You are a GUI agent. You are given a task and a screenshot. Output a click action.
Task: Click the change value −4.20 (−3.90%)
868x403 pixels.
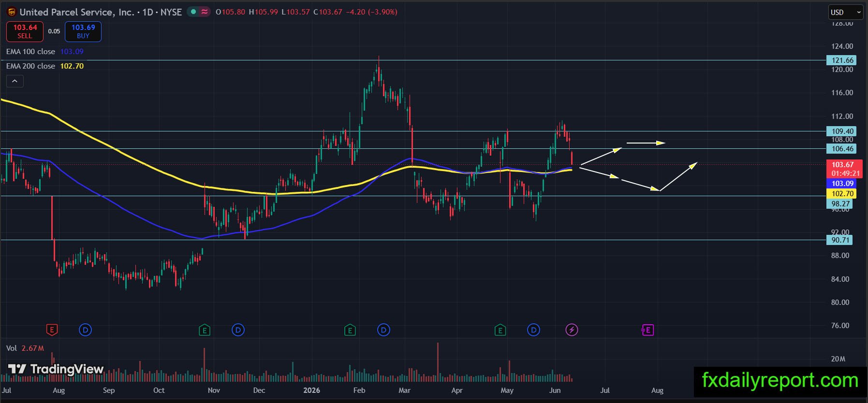[x=372, y=12]
